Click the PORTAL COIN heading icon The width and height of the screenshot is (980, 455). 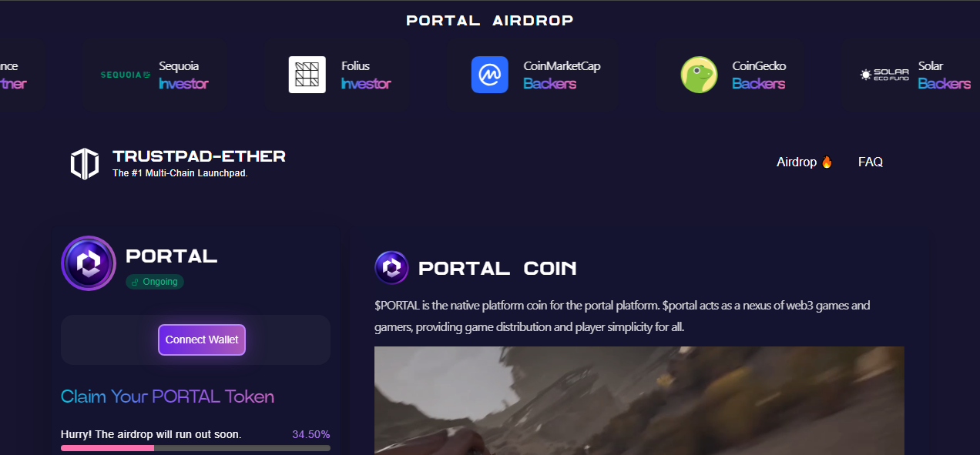(391, 268)
